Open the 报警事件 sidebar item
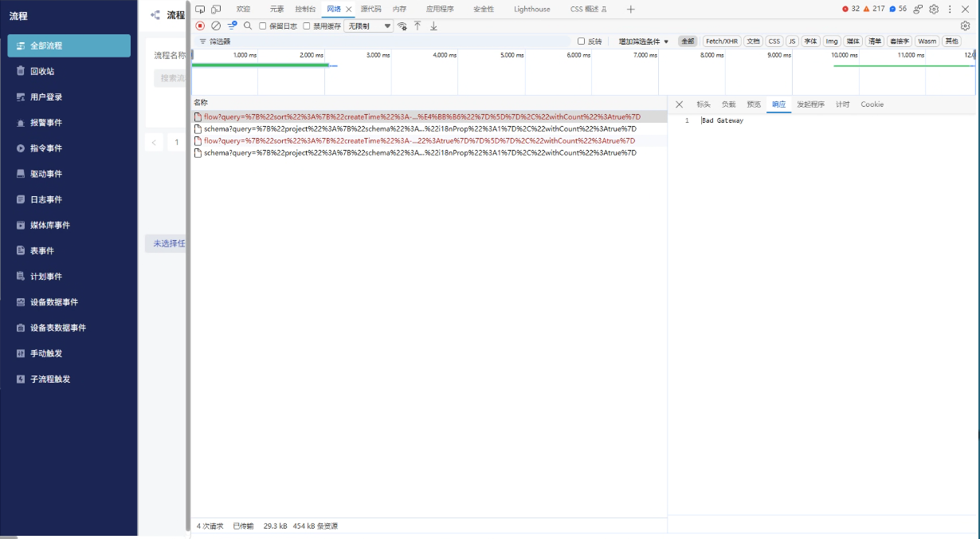 point(69,123)
